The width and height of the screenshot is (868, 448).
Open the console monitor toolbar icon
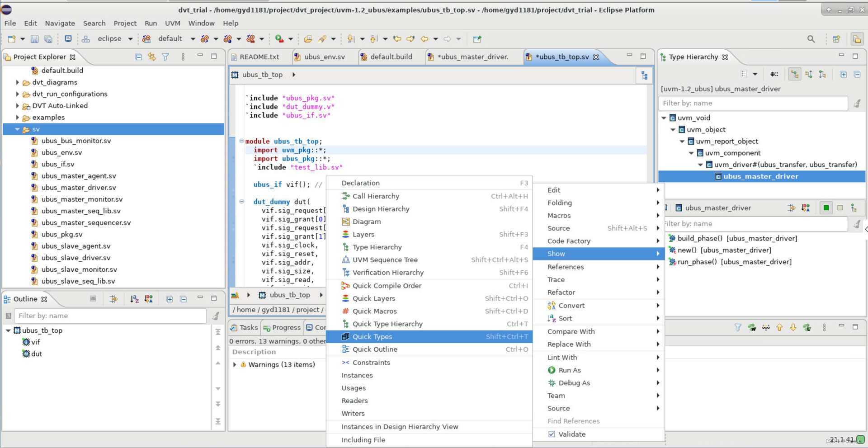pyautogui.click(x=68, y=39)
